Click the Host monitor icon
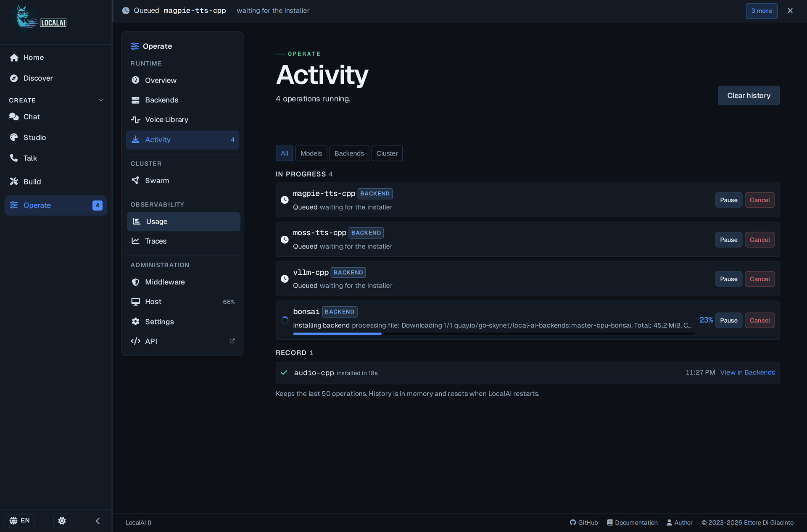Screen dimensions: 807x532 coord(135,302)
